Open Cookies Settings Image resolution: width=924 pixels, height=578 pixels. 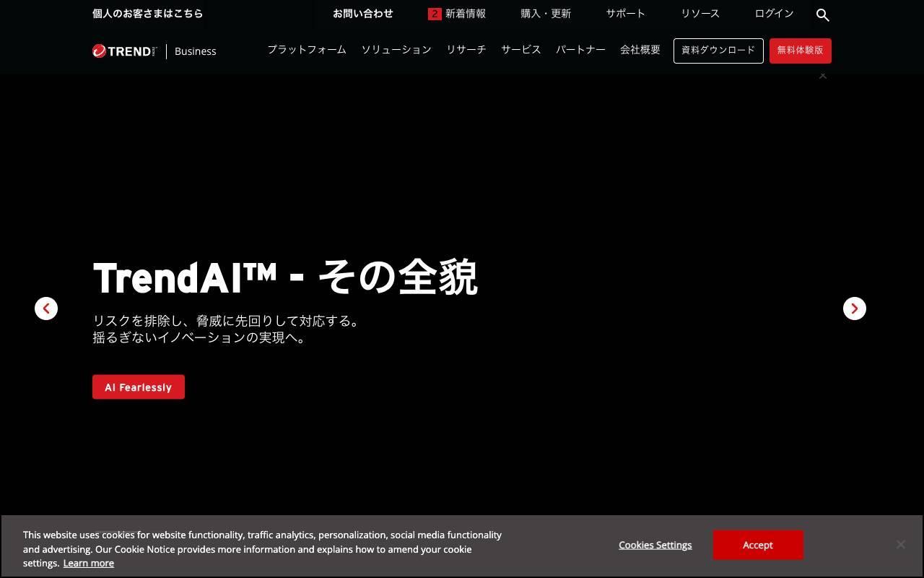tap(655, 545)
